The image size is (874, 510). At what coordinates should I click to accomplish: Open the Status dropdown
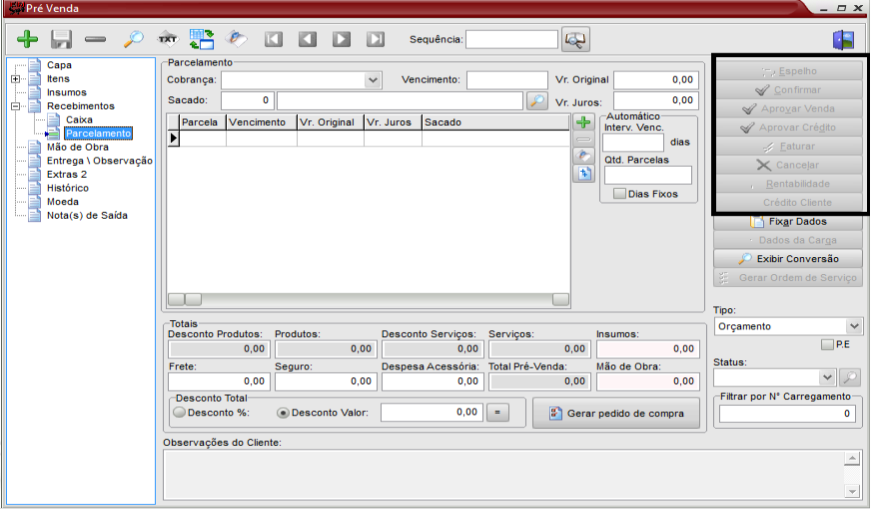click(827, 377)
